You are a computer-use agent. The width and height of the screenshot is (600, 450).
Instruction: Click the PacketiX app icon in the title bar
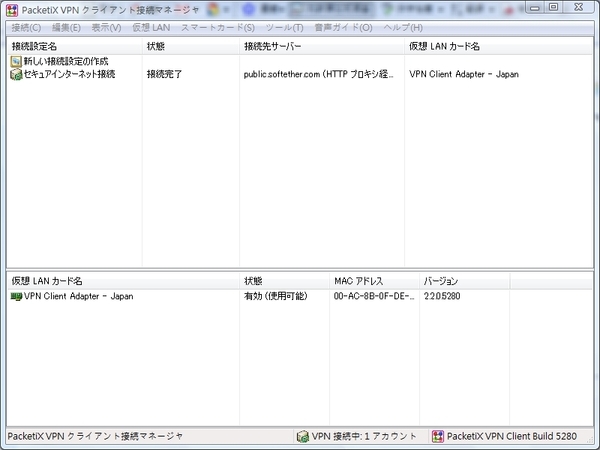[12, 10]
